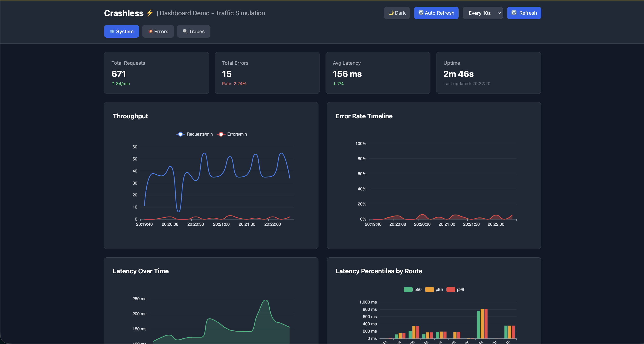
Task: Click the Requests/min legend marker
Action: click(180, 134)
